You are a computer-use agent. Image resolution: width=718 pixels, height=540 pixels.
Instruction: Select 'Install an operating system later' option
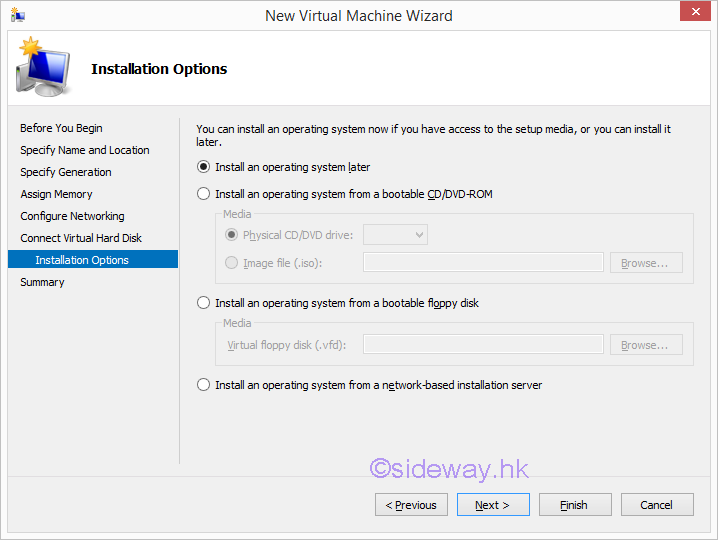tap(204, 167)
